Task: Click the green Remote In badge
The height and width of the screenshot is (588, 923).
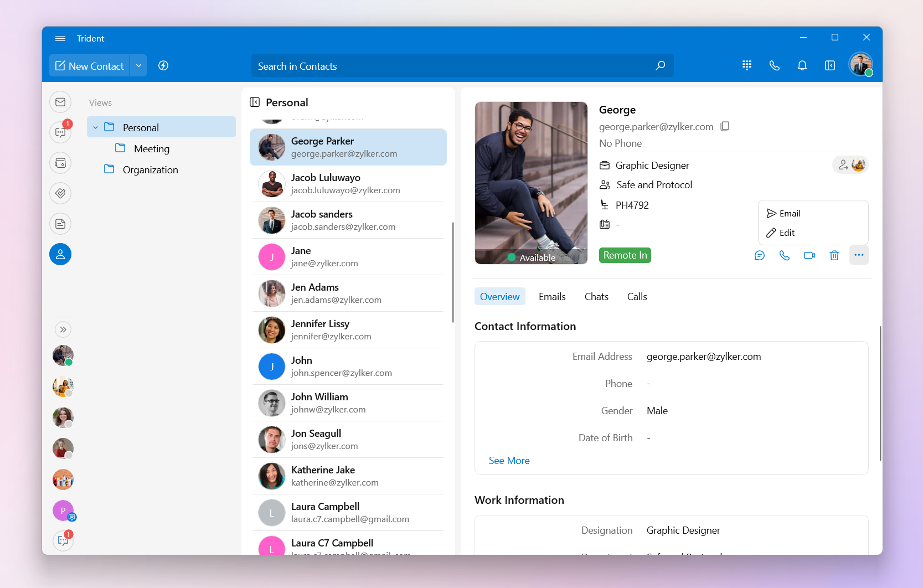Action: coord(625,255)
